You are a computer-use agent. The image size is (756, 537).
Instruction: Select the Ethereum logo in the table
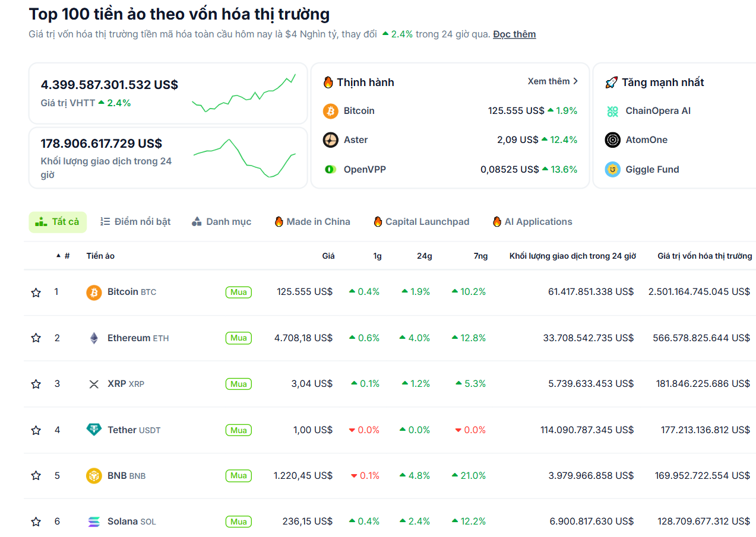pyautogui.click(x=93, y=338)
